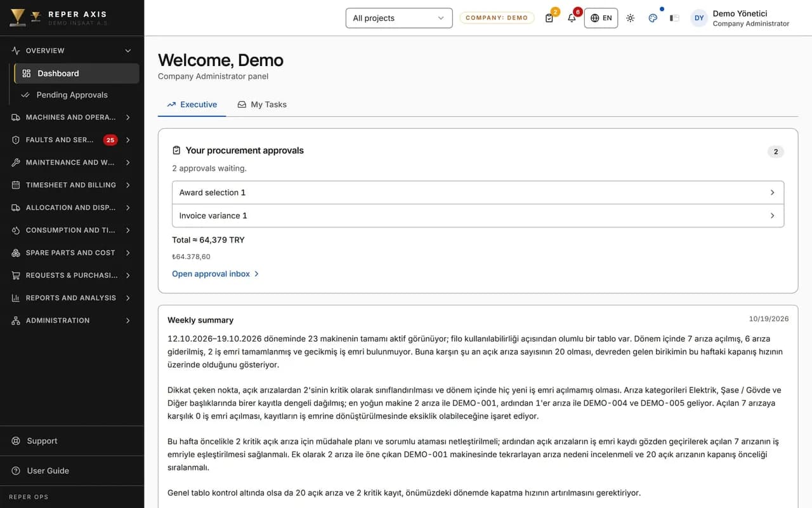
Task: Expand the Administration section chevron
Action: [128, 320]
